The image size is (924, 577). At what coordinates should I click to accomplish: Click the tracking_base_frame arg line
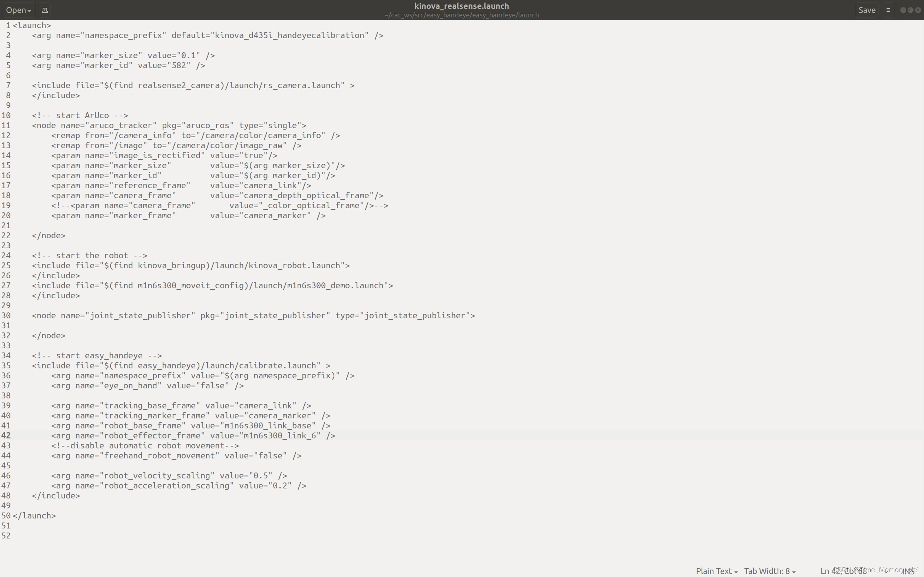[x=181, y=405]
